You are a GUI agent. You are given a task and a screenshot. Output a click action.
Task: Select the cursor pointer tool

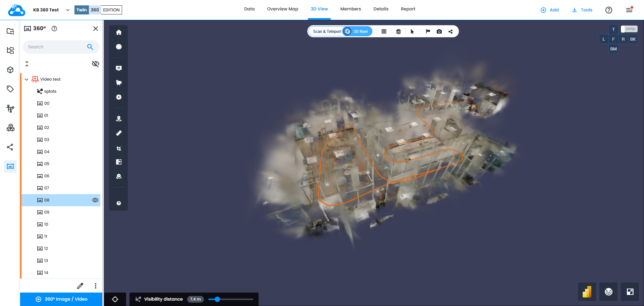point(412,31)
